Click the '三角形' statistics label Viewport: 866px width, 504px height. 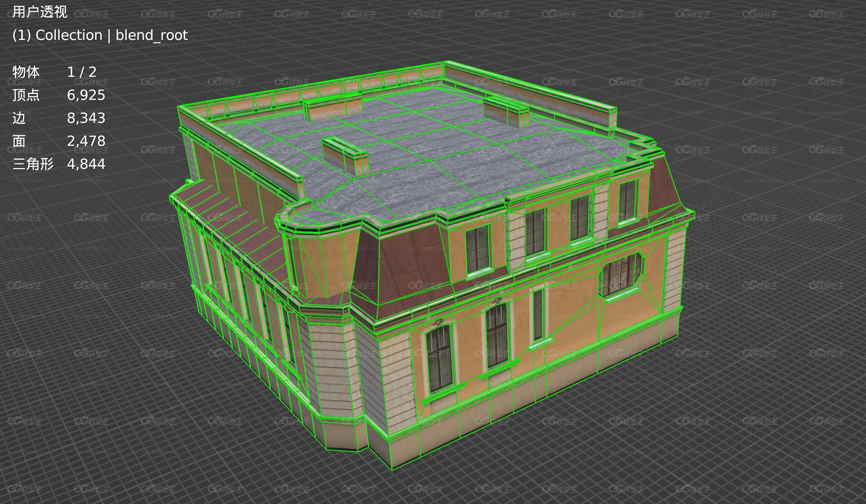point(33,164)
